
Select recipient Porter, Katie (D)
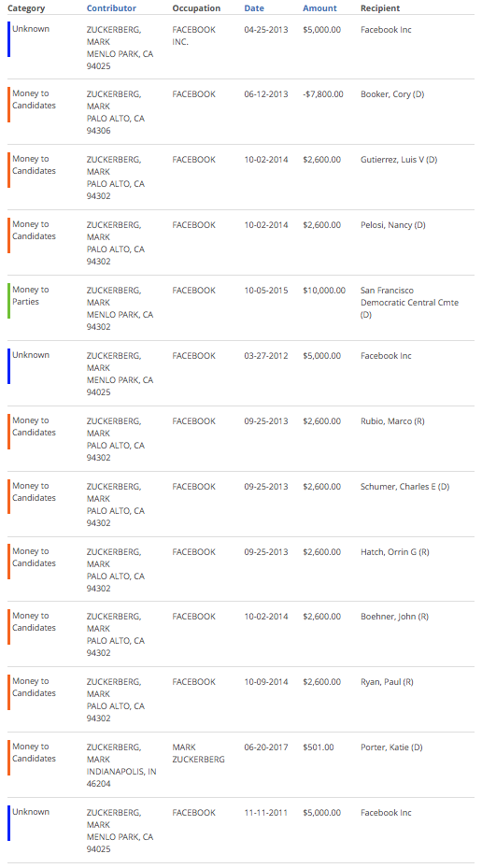(391, 747)
